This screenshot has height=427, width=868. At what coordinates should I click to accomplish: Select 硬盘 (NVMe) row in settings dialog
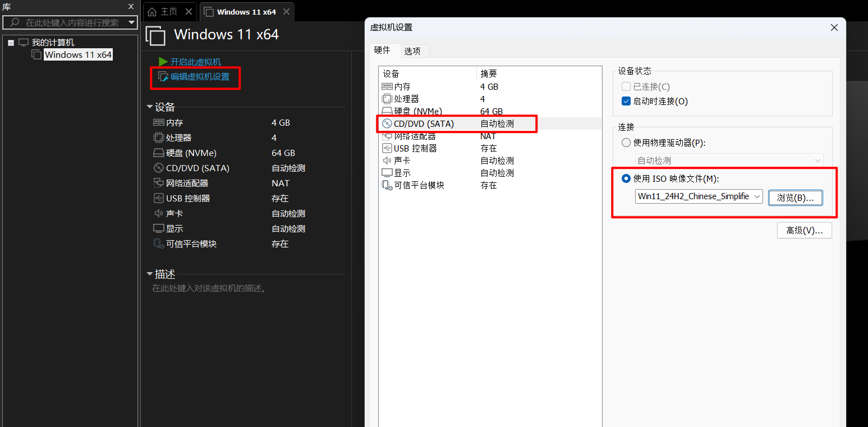point(490,111)
